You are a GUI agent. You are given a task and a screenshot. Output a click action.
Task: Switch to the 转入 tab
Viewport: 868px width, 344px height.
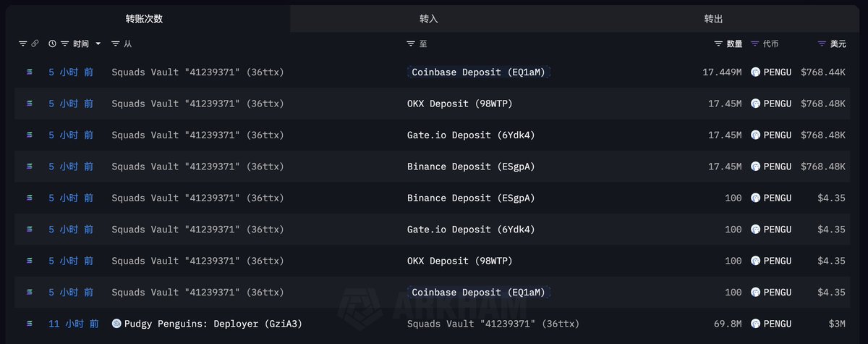point(429,19)
